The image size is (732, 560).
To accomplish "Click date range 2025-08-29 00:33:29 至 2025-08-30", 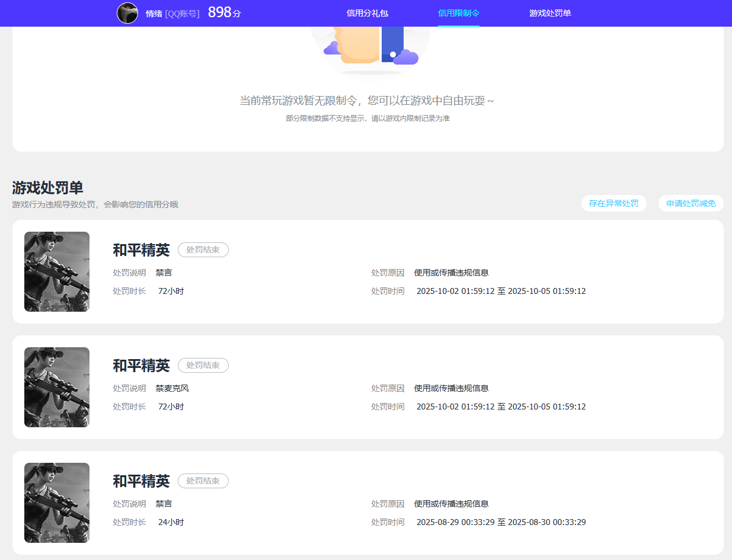I will pyautogui.click(x=501, y=522).
